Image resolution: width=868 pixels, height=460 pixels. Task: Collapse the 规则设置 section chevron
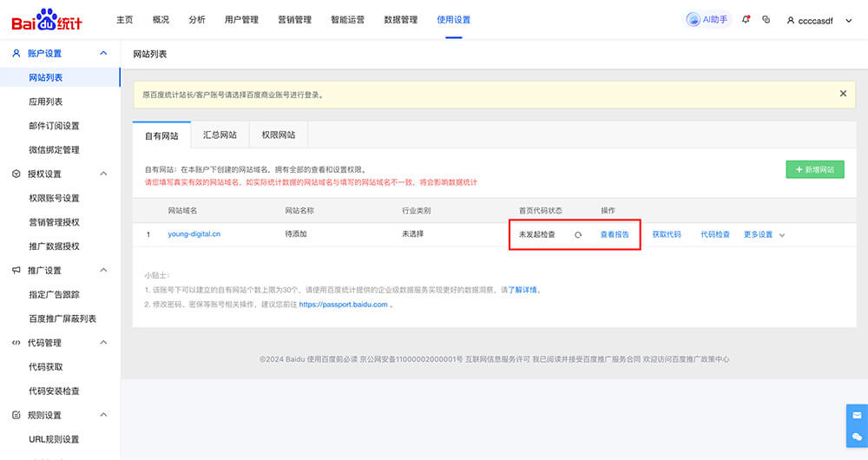click(103, 415)
